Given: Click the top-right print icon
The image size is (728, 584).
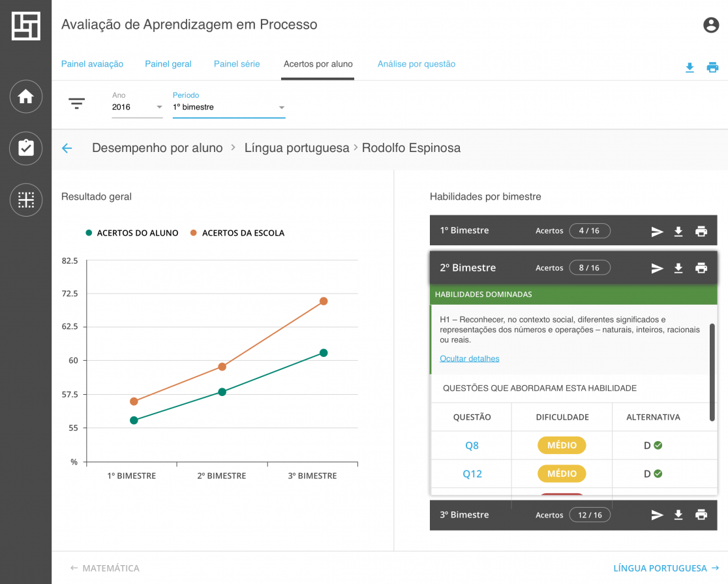Looking at the screenshot, I should 712,67.
